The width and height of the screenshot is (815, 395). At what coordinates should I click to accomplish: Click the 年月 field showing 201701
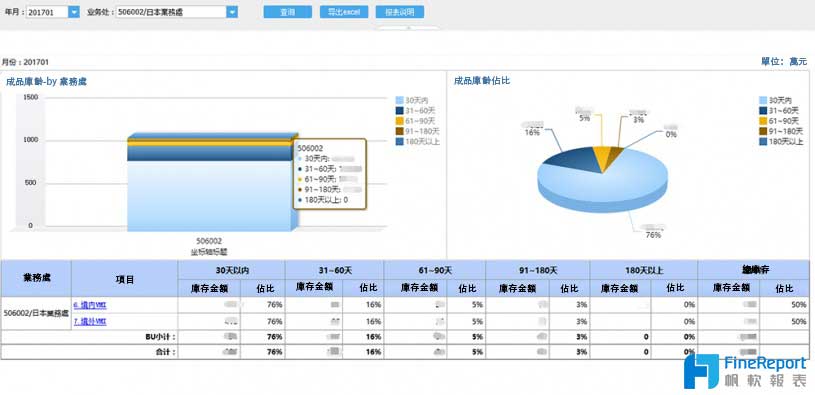click(x=47, y=12)
